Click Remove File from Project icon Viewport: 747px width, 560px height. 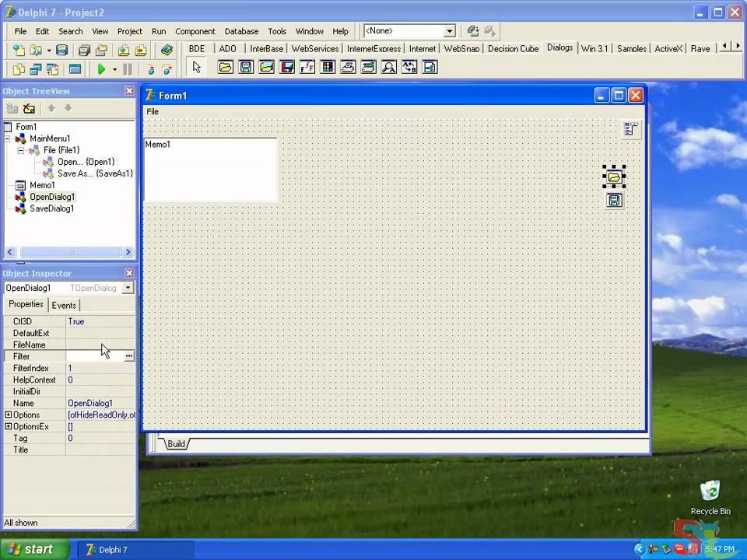(x=141, y=50)
